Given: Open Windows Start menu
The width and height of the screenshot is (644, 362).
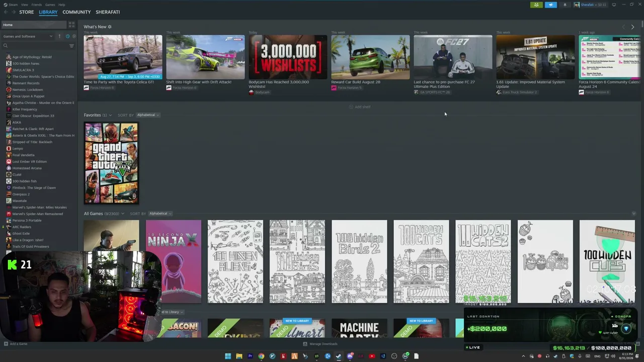Looking at the screenshot, I should (228, 356).
